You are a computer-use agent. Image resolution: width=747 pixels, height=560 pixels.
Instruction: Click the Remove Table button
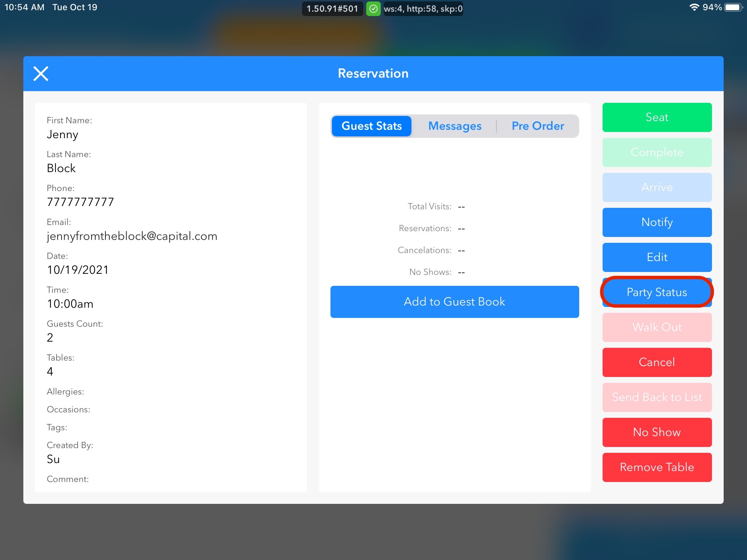(657, 467)
